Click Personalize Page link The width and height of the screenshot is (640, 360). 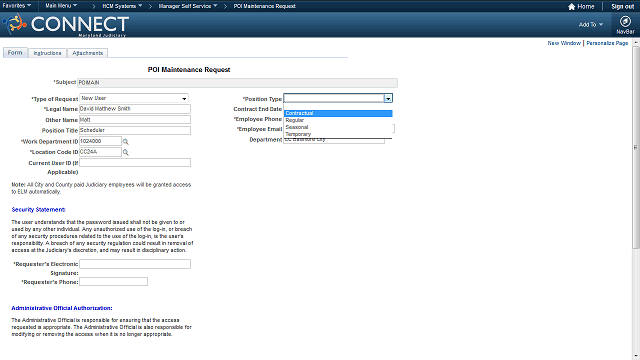tap(607, 43)
